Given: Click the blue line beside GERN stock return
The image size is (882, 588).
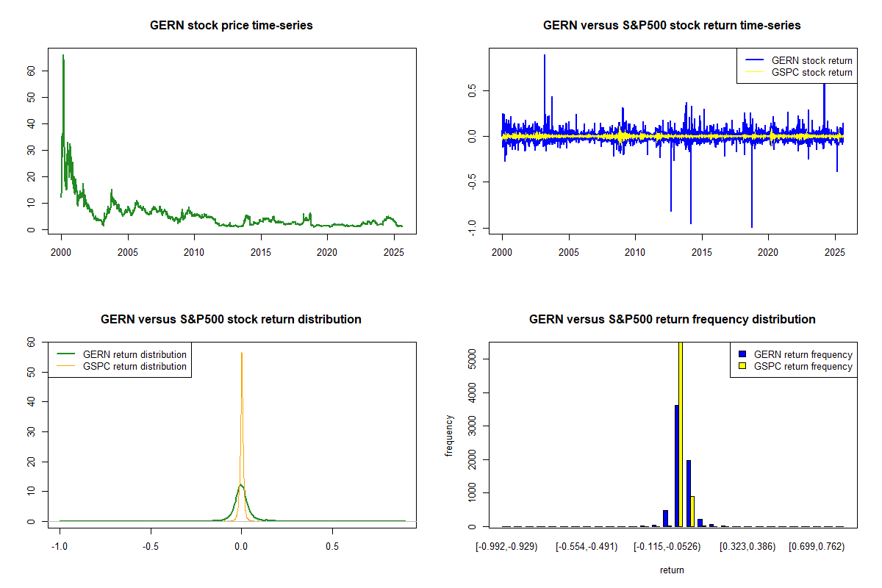Looking at the screenshot, I should click(x=753, y=60).
